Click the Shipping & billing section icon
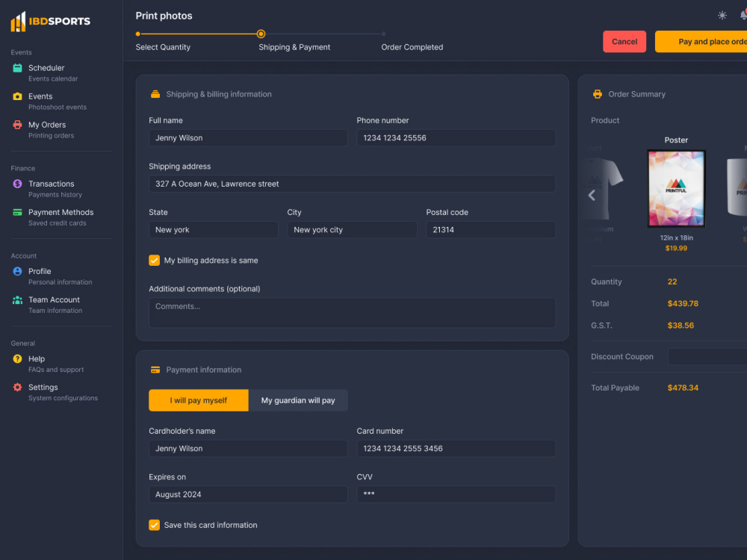 pos(155,94)
